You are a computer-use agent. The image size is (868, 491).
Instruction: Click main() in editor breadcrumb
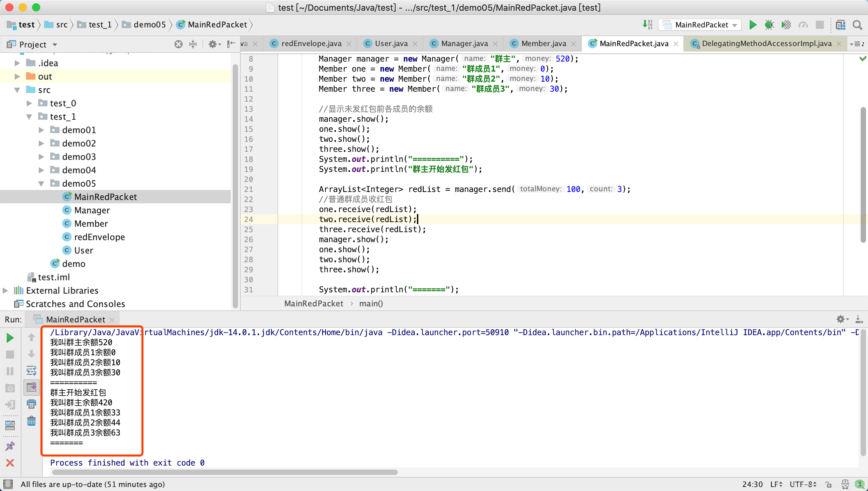pos(371,303)
